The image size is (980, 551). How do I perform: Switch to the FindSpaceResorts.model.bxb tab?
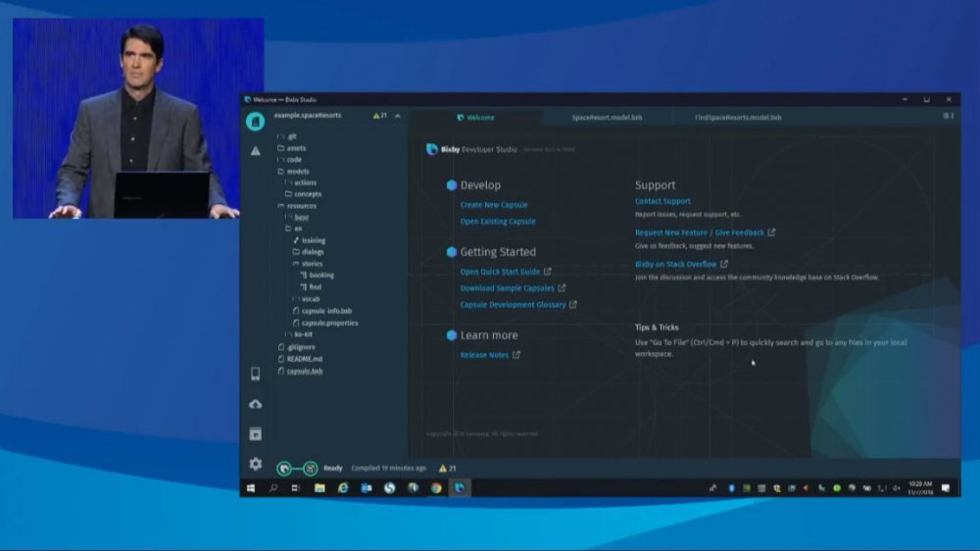[738, 117]
